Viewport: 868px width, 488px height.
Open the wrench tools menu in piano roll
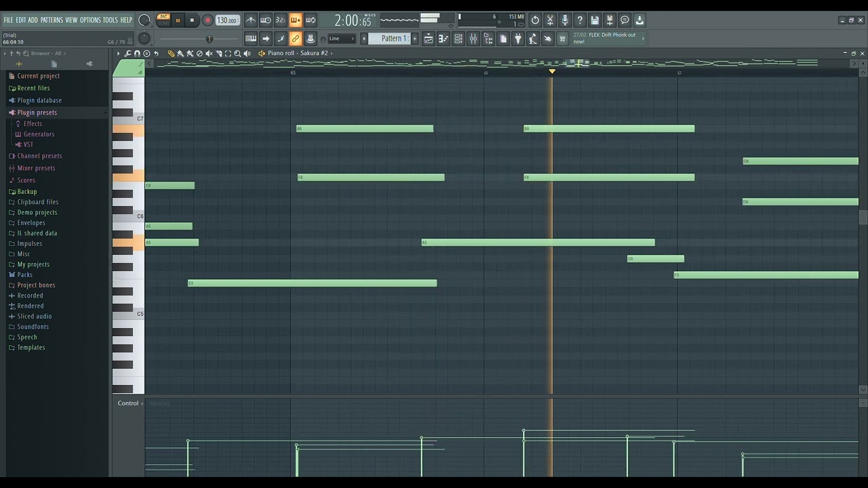click(127, 53)
